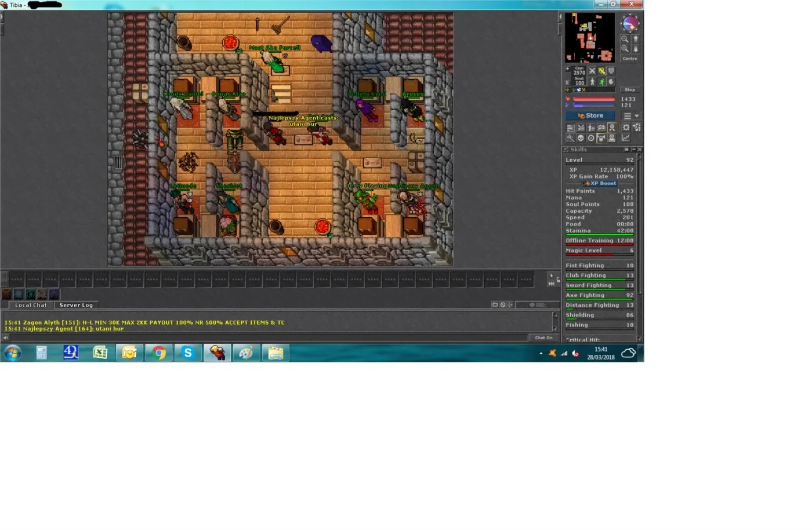The image size is (812, 530).
Task: Open Skills panel menu icon
Action: click(626, 149)
